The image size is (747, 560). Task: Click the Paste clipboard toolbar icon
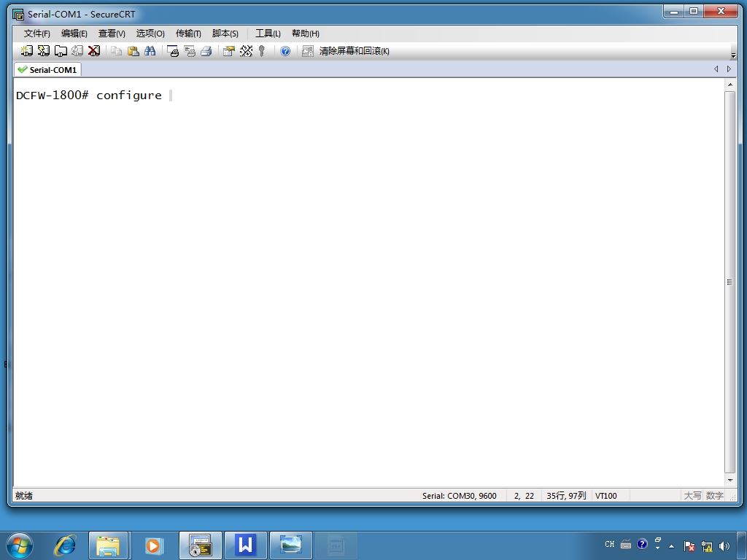[133, 51]
